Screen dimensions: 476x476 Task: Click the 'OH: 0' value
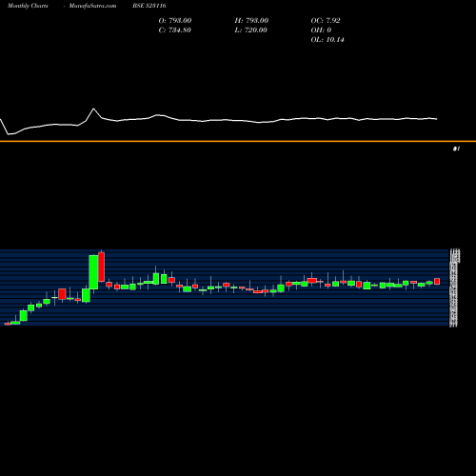pyautogui.click(x=321, y=30)
